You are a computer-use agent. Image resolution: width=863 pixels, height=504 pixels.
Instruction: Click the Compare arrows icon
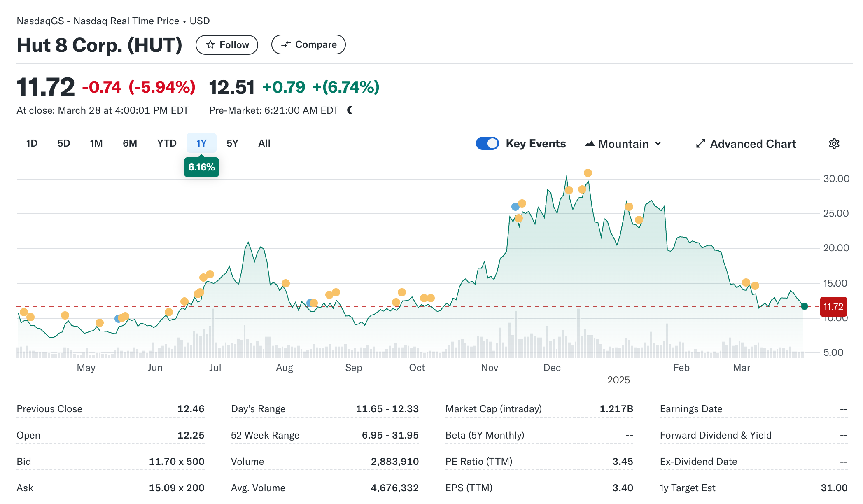(286, 44)
